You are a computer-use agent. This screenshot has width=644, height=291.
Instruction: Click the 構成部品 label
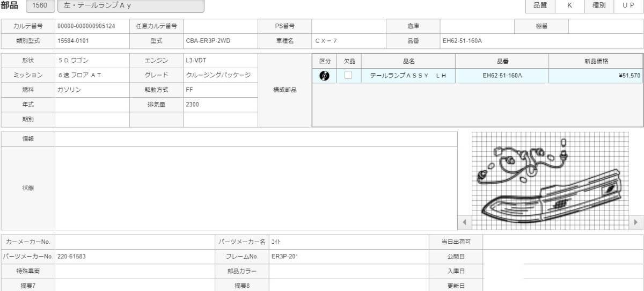(285, 90)
